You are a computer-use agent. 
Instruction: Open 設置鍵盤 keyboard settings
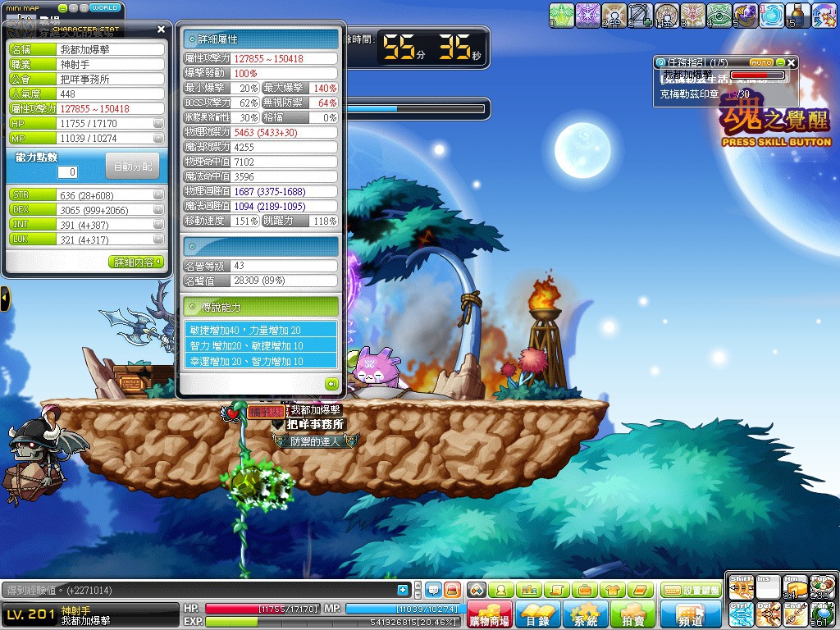point(691,590)
